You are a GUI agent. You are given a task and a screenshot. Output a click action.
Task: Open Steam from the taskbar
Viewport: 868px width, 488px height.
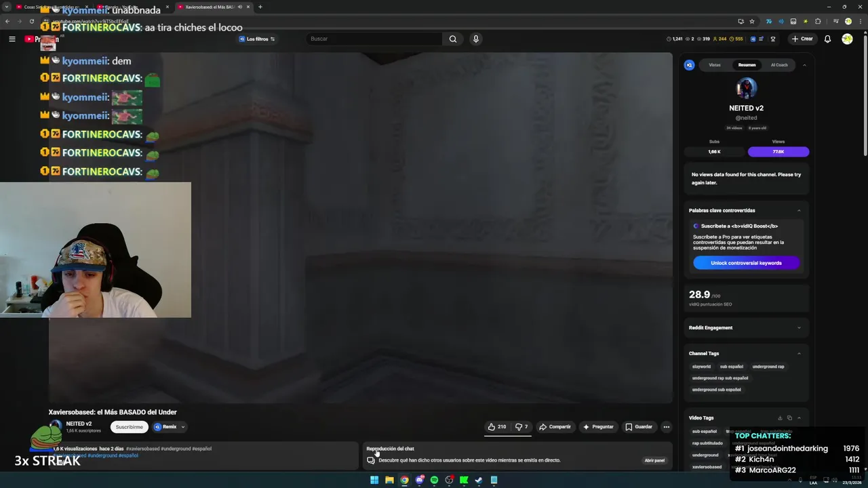point(479,480)
